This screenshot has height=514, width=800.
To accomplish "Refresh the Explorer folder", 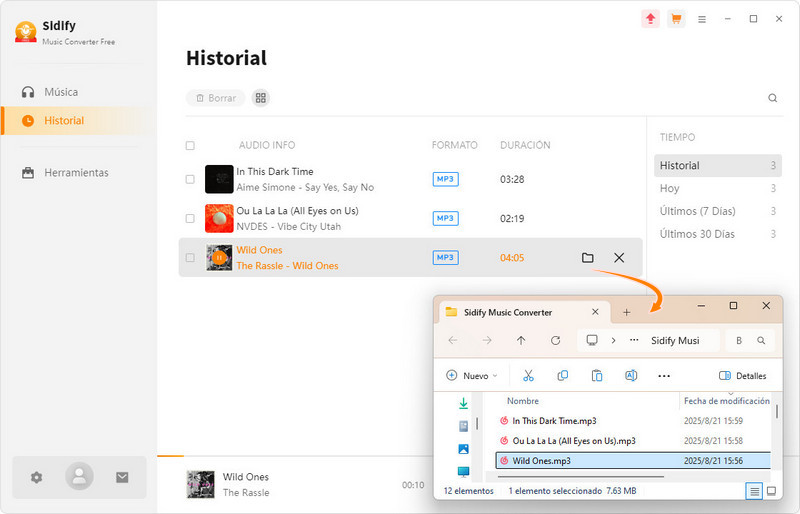I will pyautogui.click(x=556, y=340).
